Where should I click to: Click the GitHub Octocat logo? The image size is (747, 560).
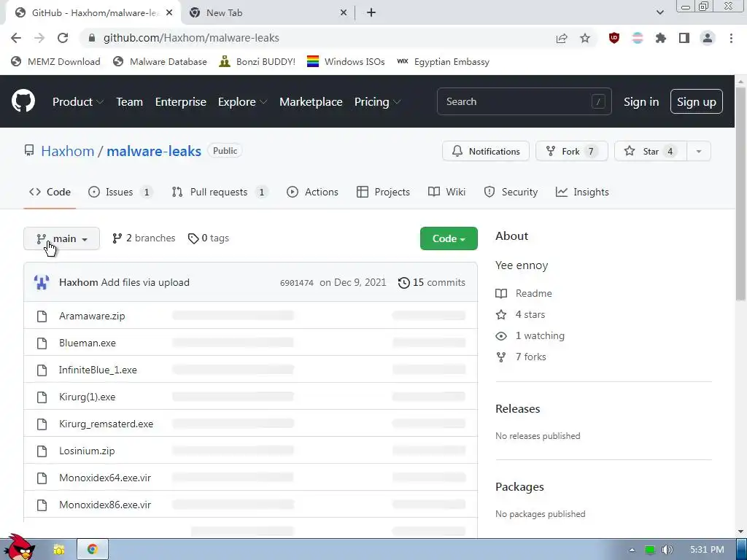tap(23, 101)
